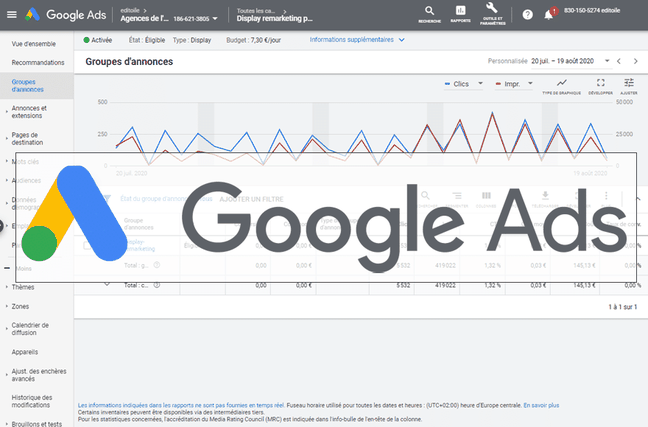The image size is (648, 427).
Task: Click Impr. red legend swatch
Action: click(x=498, y=84)
